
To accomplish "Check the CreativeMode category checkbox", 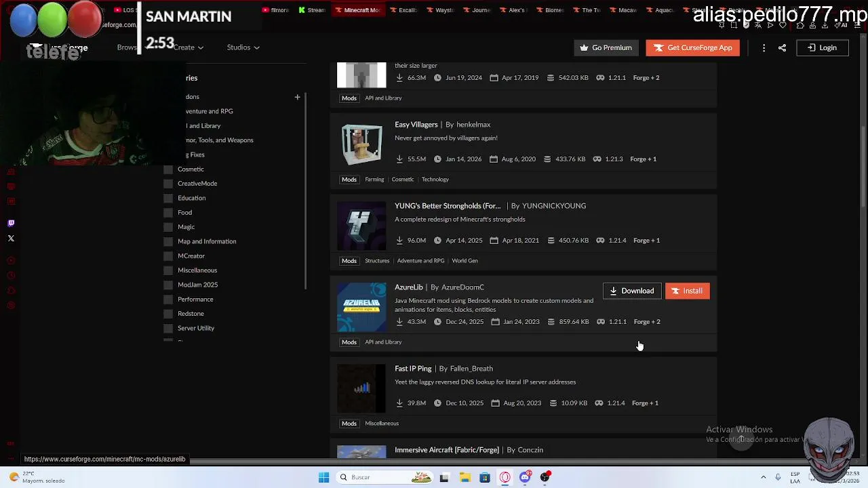I will click(168, 184).
